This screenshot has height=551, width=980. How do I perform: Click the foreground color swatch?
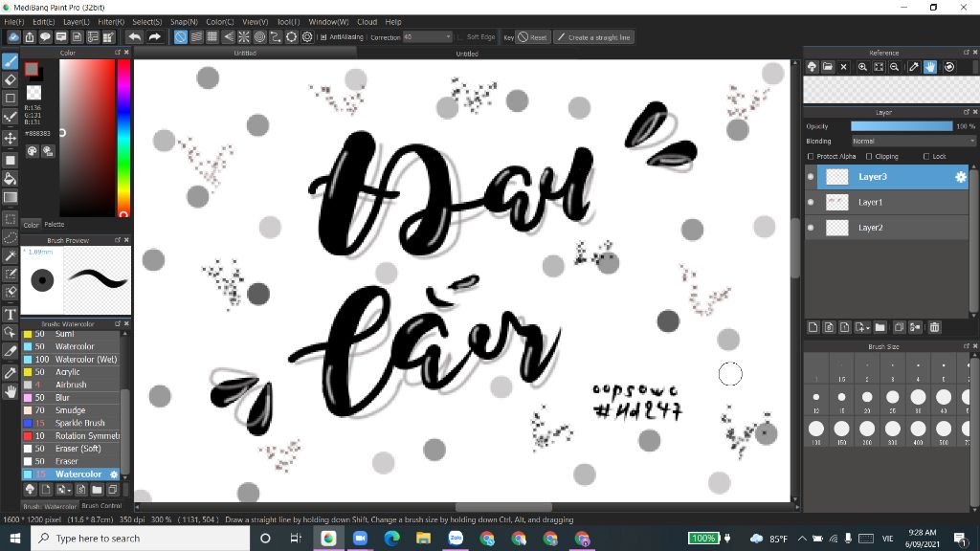coord(32,69)
